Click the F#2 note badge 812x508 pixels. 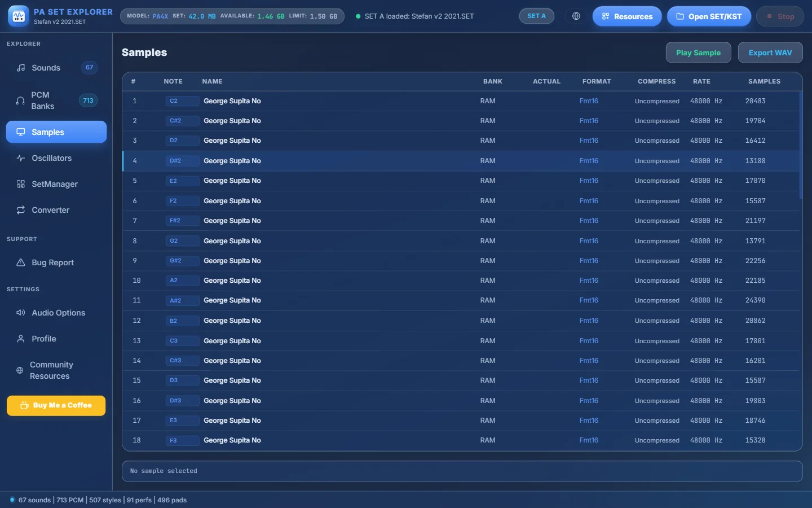click(x=182, y=221)
